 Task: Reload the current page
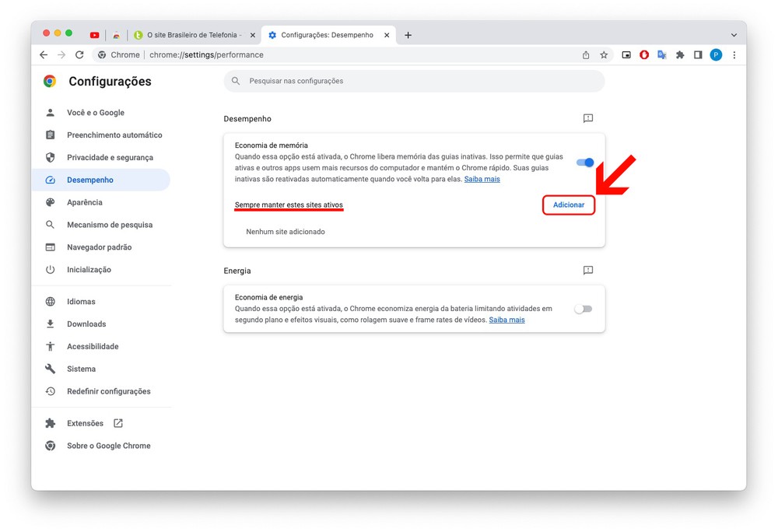click(79, 55)
